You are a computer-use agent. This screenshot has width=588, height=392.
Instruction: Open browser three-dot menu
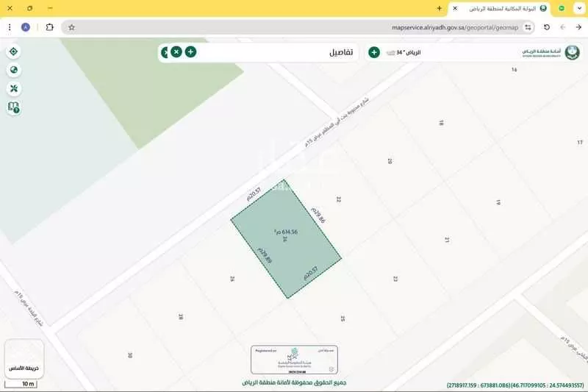7,27
